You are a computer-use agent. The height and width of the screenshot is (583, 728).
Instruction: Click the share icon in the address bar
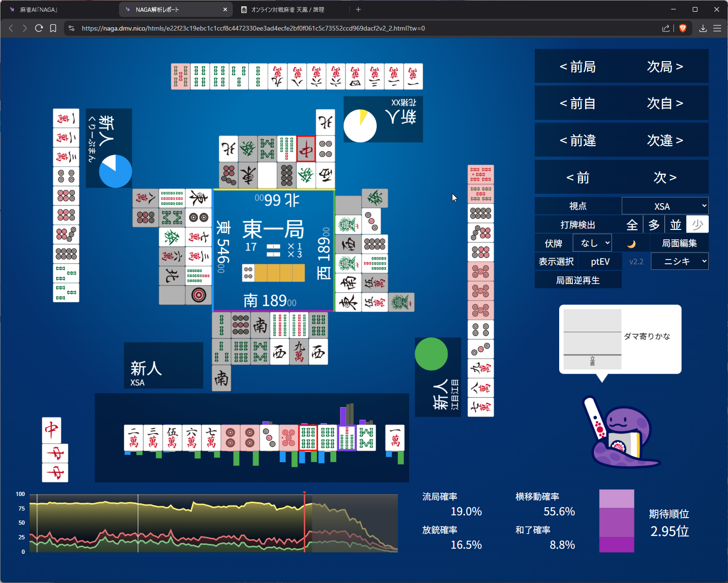click(665, 28)
